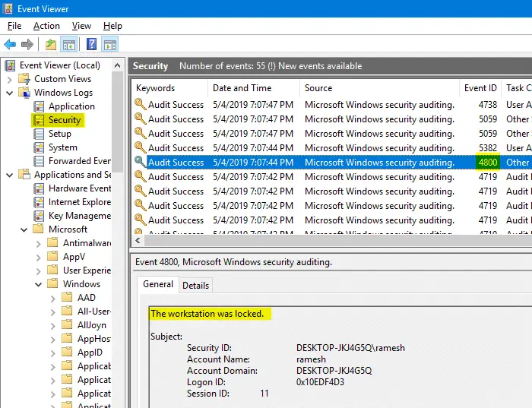Open the Help menu
This screenshot has height=408, width=532.
[x=112, y=26]
